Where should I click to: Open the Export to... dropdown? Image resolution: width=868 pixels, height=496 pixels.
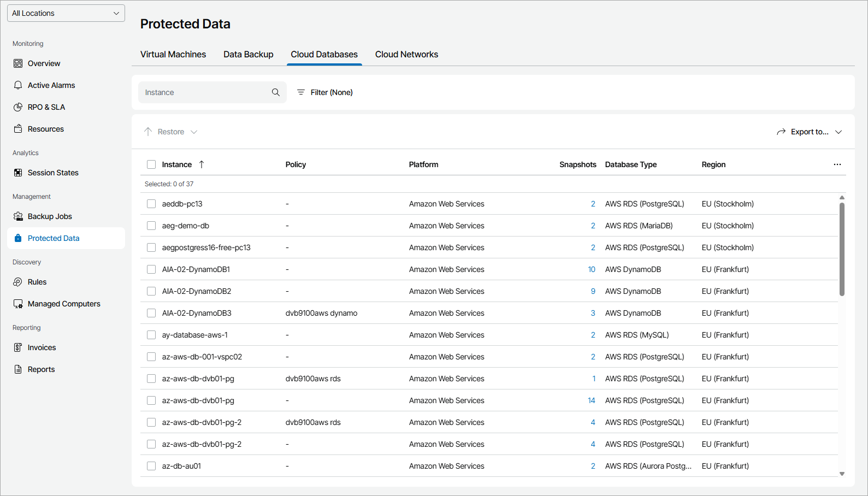click(810, 132)
